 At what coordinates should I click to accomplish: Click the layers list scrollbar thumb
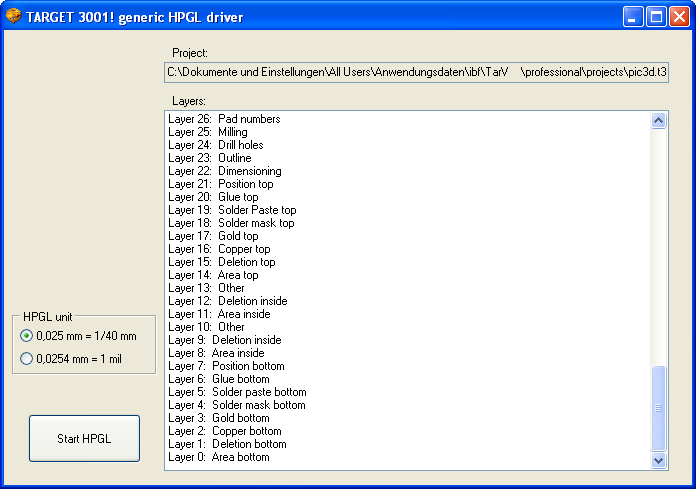point(658,408)
